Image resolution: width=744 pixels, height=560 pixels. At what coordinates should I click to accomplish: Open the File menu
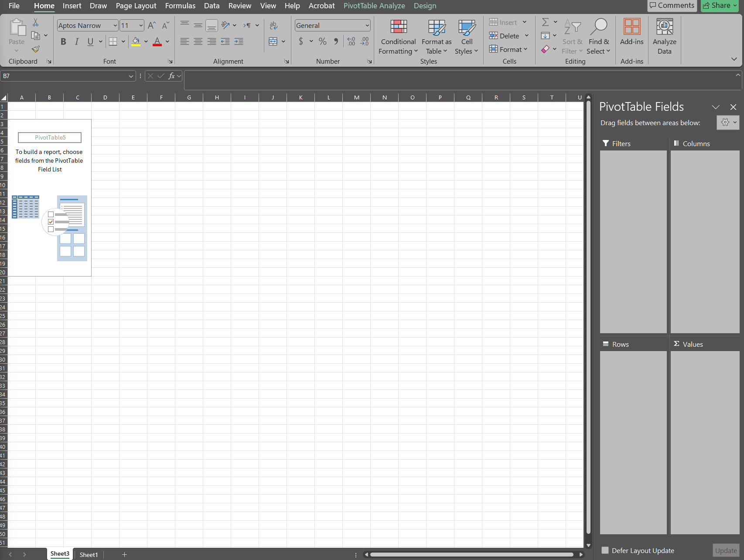click(14, 6)
